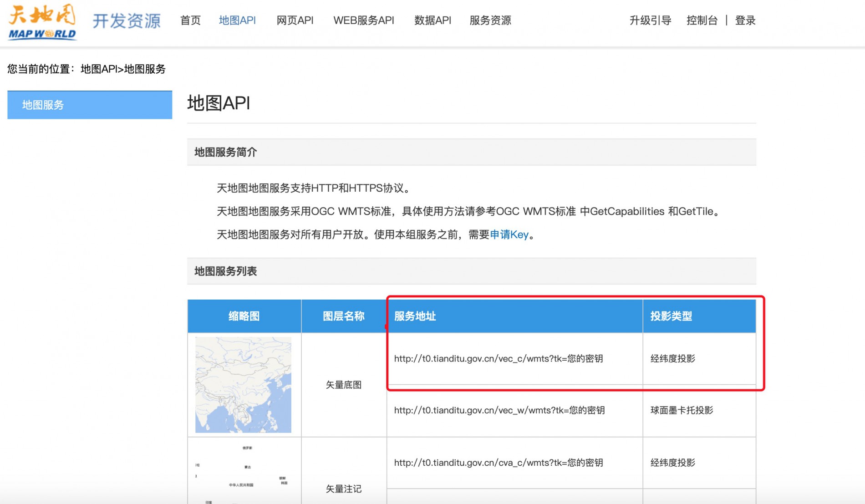Open the 服务资源 menu item

[490, 20]
